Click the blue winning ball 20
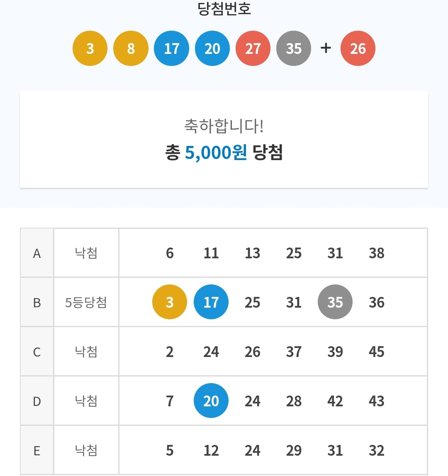The width and height of the screenshot is (448, 476). 212,49
